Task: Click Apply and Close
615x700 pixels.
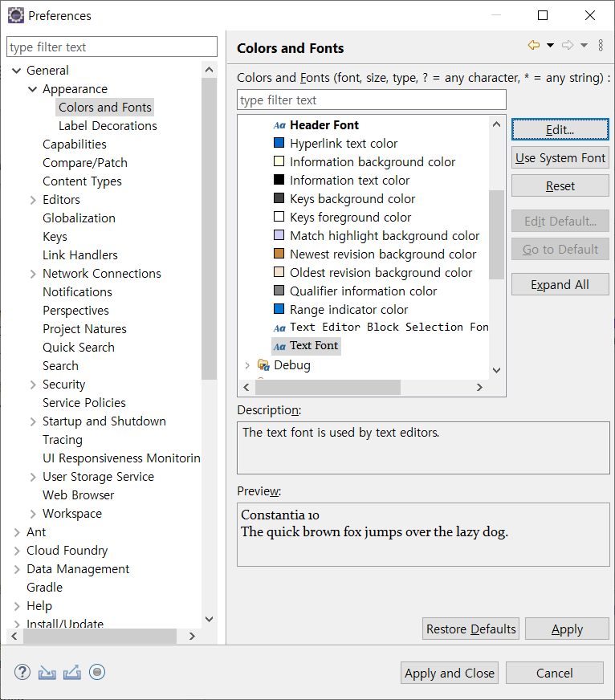Action: [450, 673]
